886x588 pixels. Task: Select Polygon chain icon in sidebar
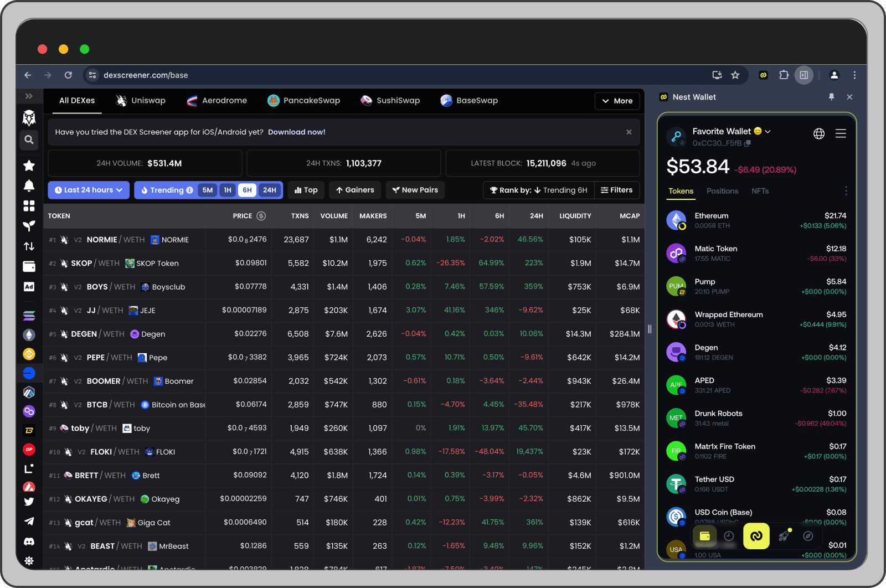pos(29,411)
